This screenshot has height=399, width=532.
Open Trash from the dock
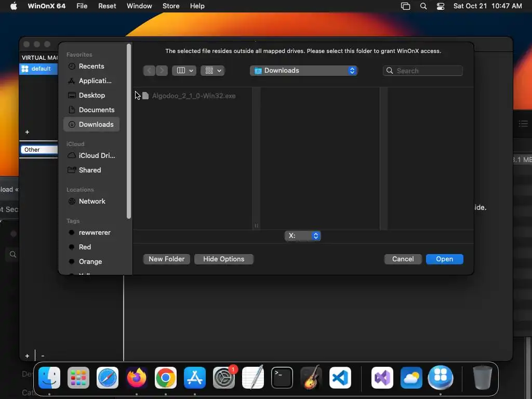tap(483, 378)
